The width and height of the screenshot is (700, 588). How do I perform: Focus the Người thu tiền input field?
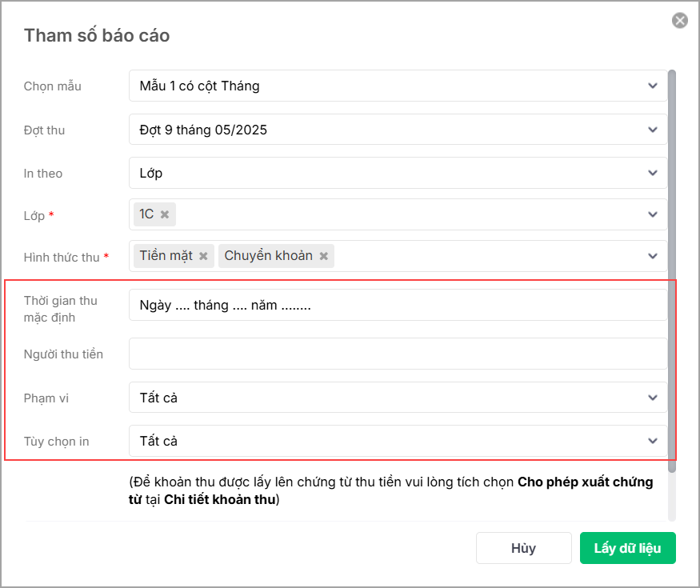point(398,354)
